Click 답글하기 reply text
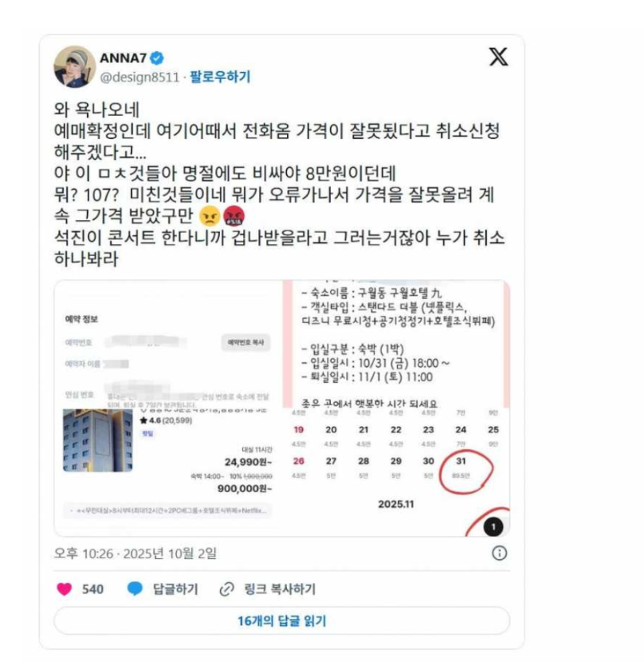The image size is (644, 662). pyautogui.click(x=175, y=589)
